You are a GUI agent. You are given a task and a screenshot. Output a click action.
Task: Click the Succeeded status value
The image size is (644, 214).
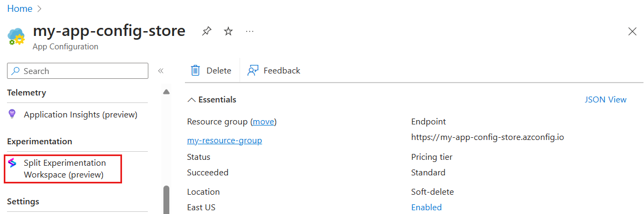(x=207, y=173)
